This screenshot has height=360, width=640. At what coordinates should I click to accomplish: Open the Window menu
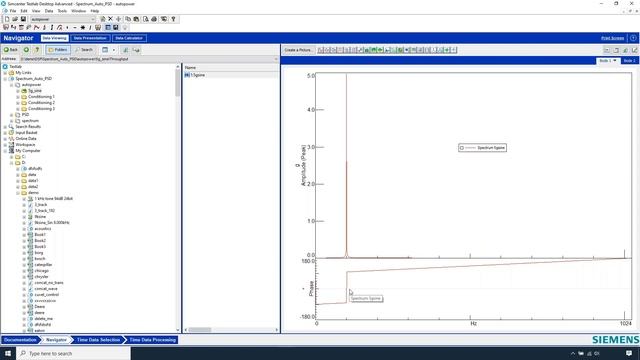78,11
